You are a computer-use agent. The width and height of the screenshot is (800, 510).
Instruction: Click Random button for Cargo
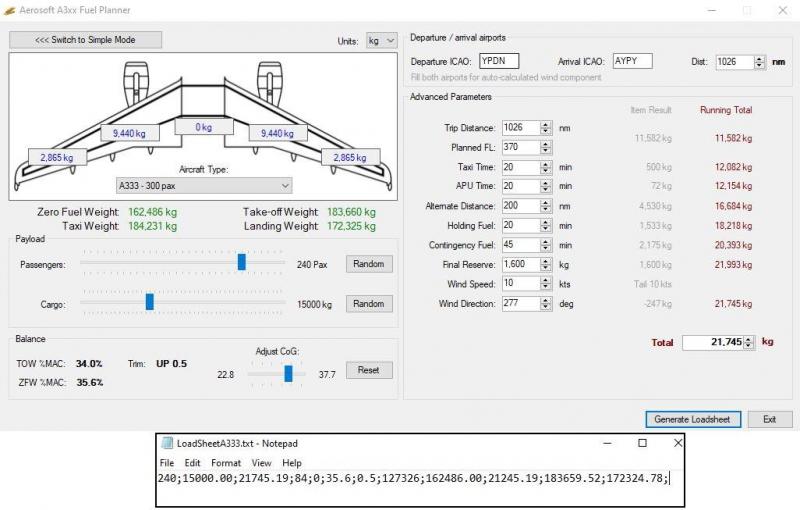[x=369, y=303]
